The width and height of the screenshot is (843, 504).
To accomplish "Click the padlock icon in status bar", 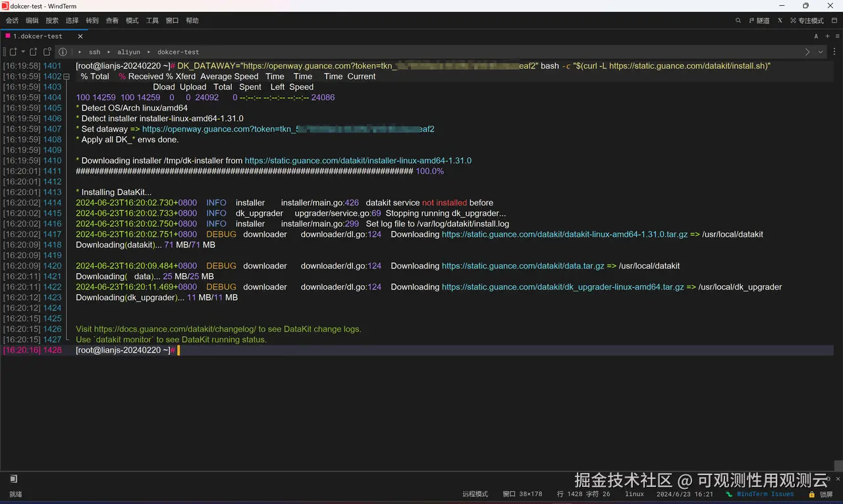I will (813, 494).
